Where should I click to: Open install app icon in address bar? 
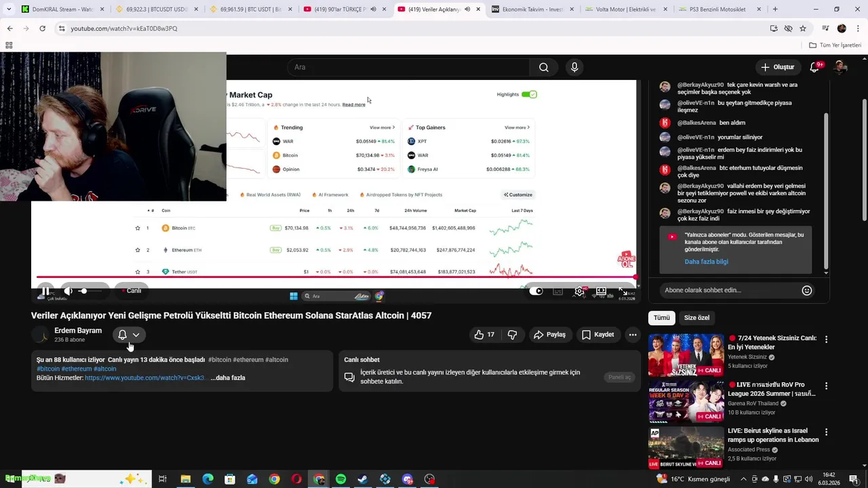[x=774, y=28]
